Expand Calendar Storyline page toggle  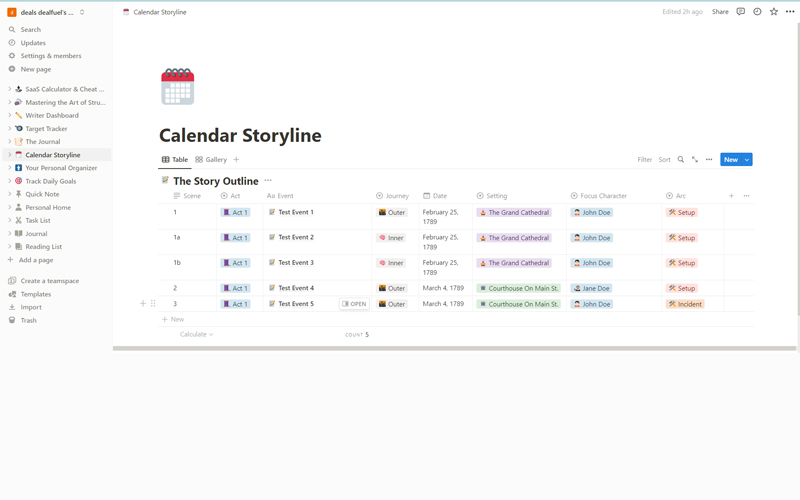(x=9, y=155)
